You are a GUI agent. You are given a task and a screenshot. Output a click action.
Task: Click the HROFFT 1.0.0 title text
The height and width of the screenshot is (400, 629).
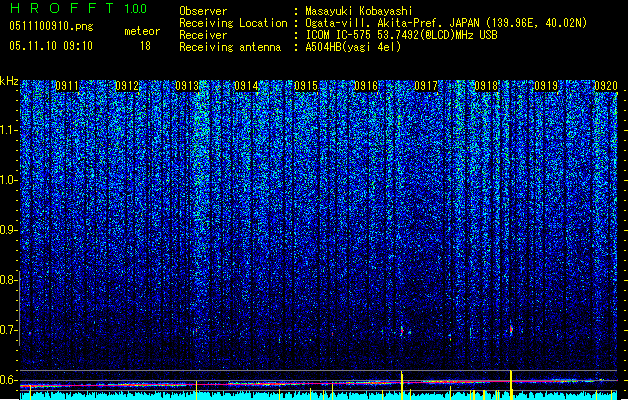click(79, 8)
